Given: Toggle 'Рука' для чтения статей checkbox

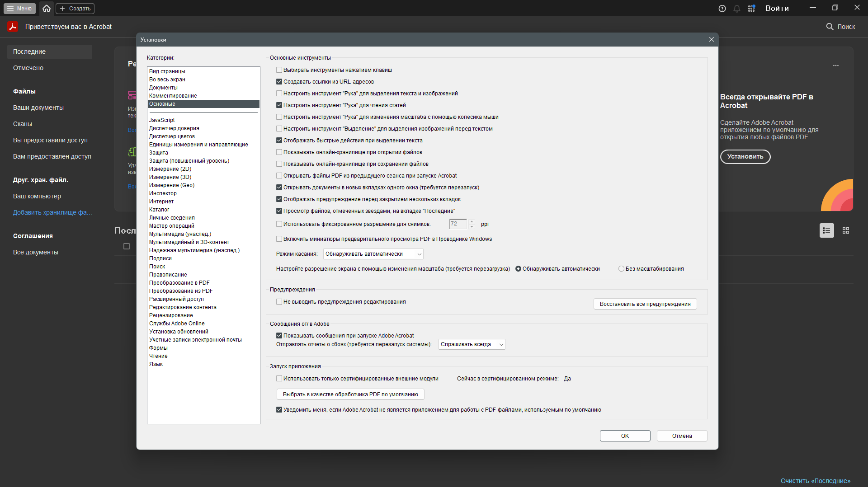Looking at the screenshot, I should tap(279, 105).
